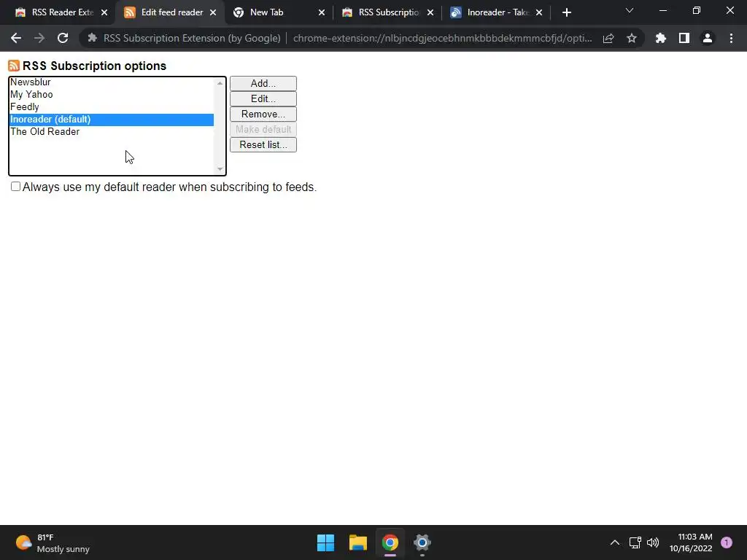Close the Edit feed reader tab
This screenshot has width=747, height=560.
tap(213, 12)
